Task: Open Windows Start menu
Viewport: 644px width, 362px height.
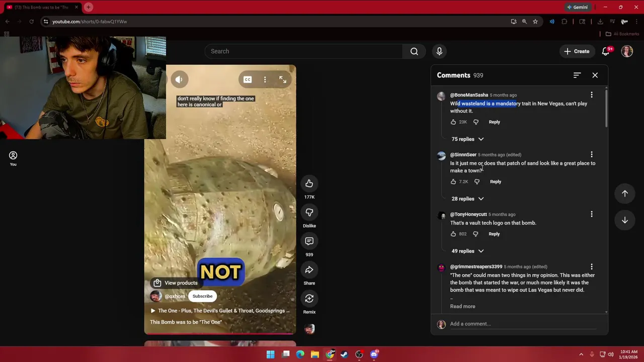Action: [271, 354]
